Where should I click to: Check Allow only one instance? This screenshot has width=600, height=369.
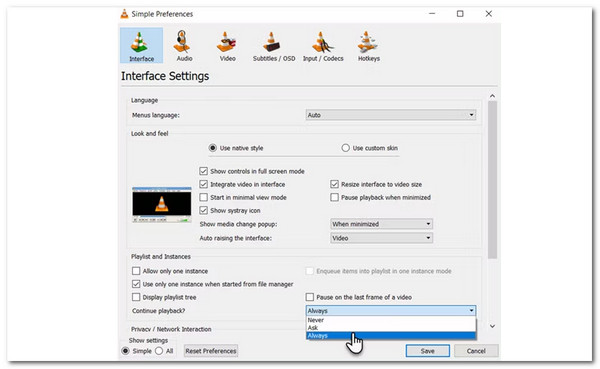point(136,271)
